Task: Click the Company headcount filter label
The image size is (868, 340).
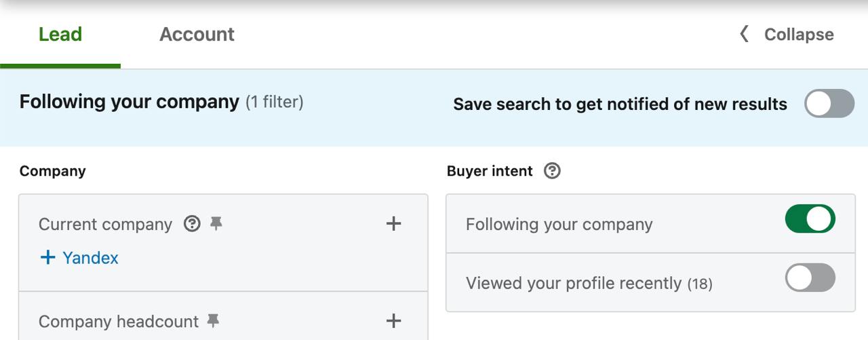Action: click(119, 322)
